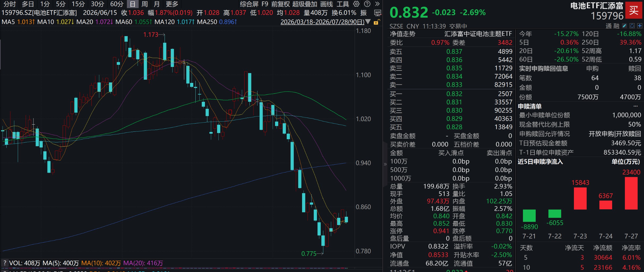The image size is (644, 272).
Task: Open the date range dropdown triangle
Action: [x=368, y=22]
